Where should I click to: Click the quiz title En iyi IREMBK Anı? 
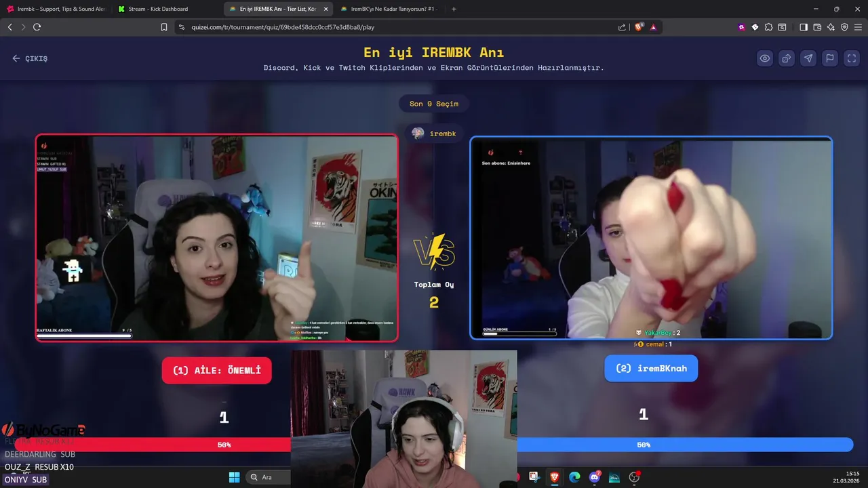(434, 53)
